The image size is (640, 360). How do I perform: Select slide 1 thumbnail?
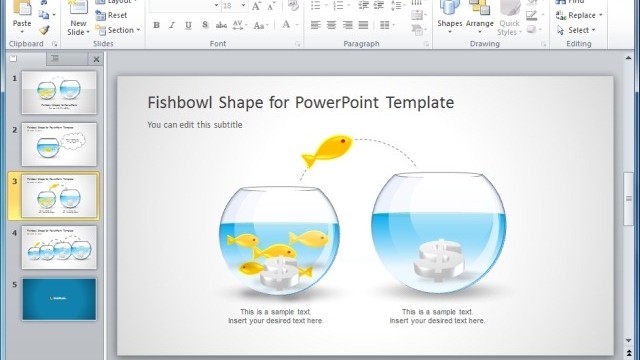pyautogui.click(x=59, y=92)
